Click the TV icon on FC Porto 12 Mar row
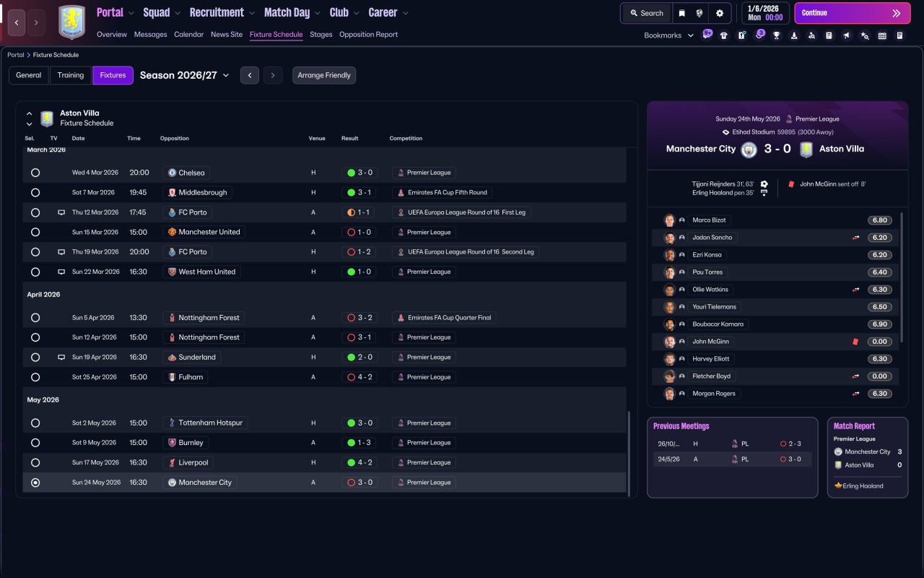 coord(61,212)
